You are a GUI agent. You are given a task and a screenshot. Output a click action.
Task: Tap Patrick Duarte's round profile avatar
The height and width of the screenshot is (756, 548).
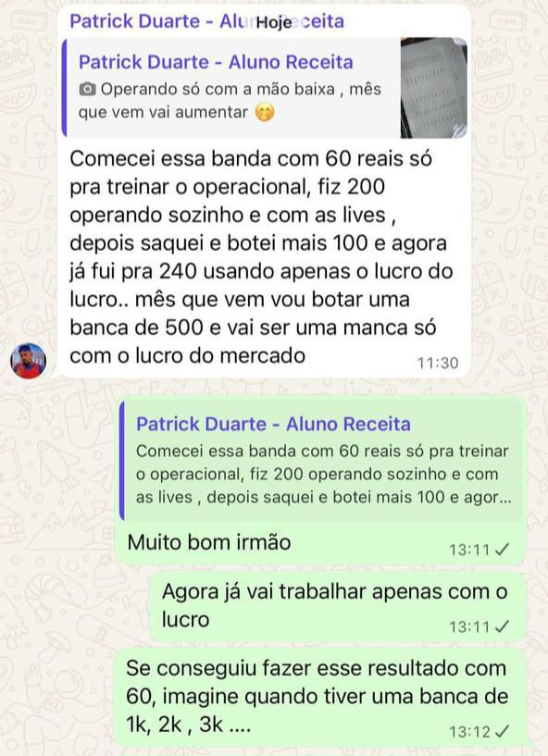click(x=29, y=361)
